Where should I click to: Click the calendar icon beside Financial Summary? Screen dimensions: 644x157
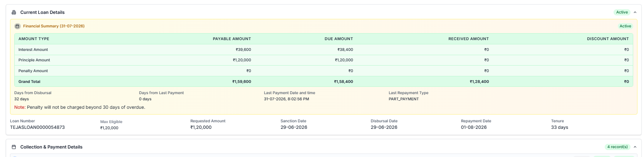[x=17, y=26]
